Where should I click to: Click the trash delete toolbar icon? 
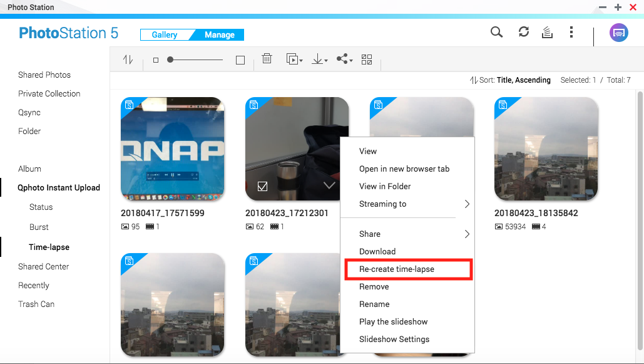pyautogui.click(x=267, y=58)
